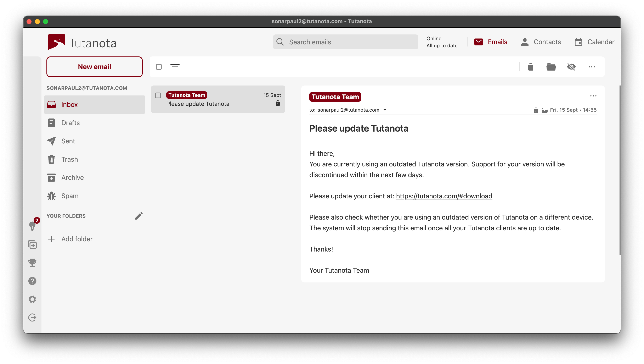This screenshot has height=364, width=644.
Task: Click the trash delete icon in toolbar
Action: pos(531,67)
